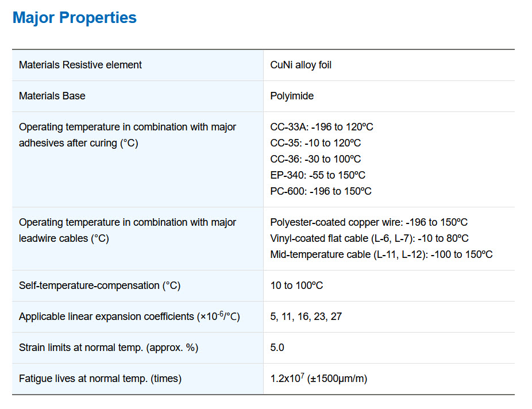Image resolution: width=532 pixels, height=409 pixels.
Task: Click the PC-600 temperature range line
Action: (321, 191)
